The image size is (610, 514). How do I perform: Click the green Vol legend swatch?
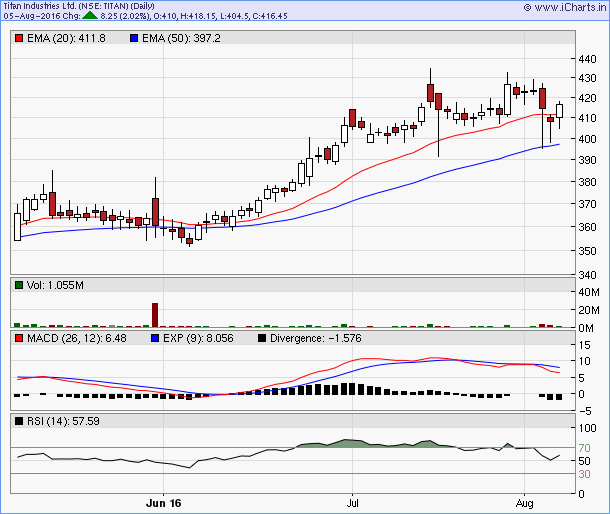click(19, 285)
